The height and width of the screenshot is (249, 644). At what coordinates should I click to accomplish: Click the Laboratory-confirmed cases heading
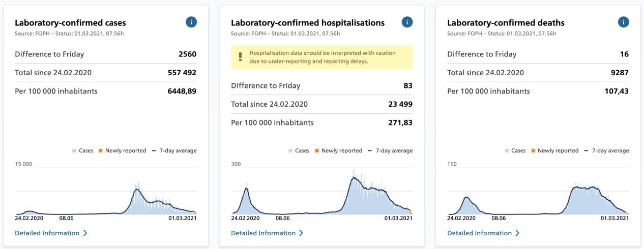(x=70, y=23)
